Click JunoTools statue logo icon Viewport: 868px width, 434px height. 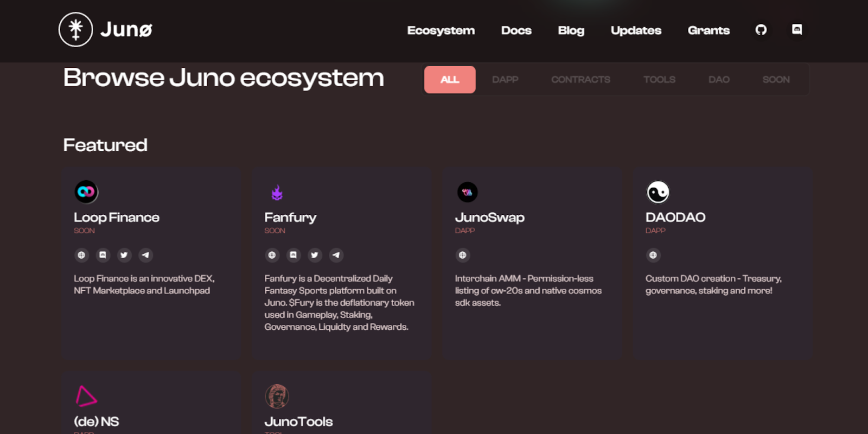point(277,396)
